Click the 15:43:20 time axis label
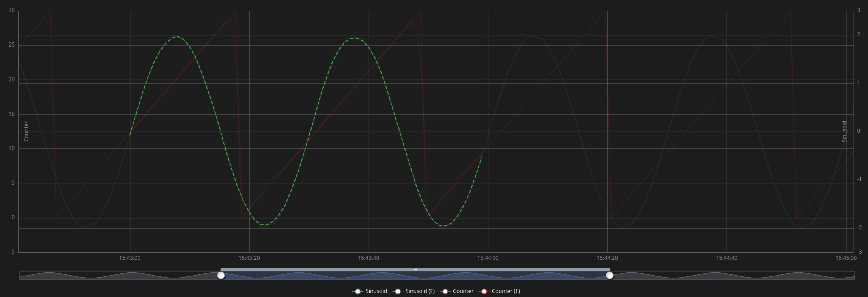The height and width of the screenshot is (297, 868). (249, 258)
